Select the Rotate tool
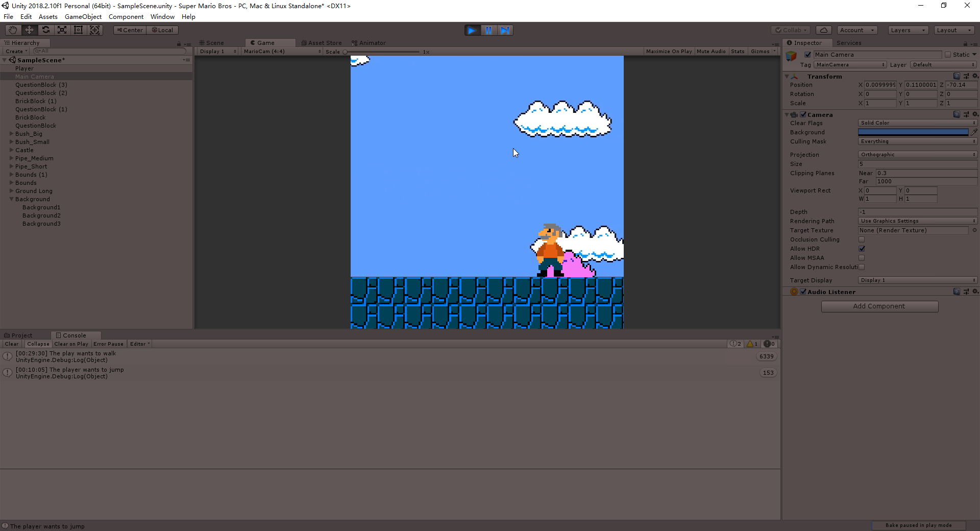This screenshot has height=531, width=980. [45, 30]
